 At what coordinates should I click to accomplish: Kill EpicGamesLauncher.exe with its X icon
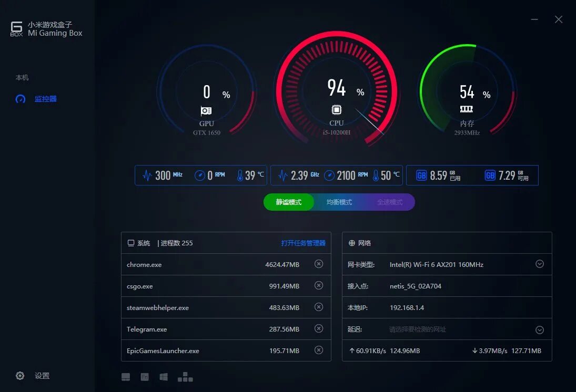click(x=319, y=350)
